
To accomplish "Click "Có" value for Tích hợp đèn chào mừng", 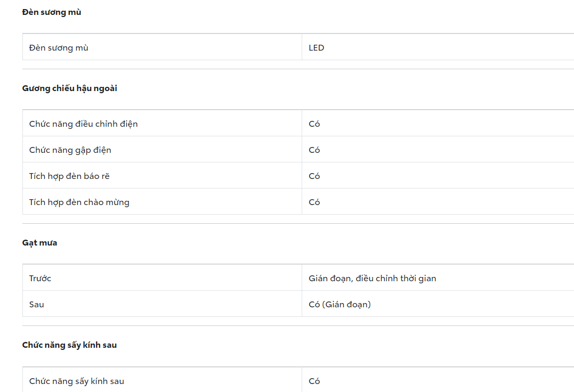I will (314, 202).
